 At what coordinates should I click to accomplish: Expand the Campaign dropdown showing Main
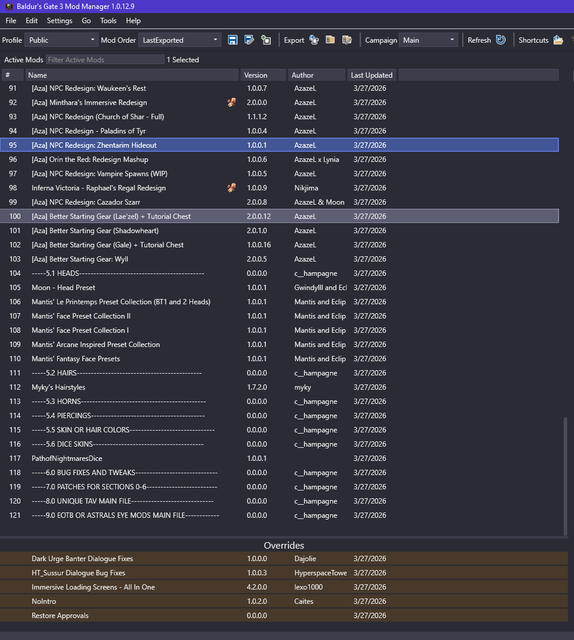(x=428, y=40)
